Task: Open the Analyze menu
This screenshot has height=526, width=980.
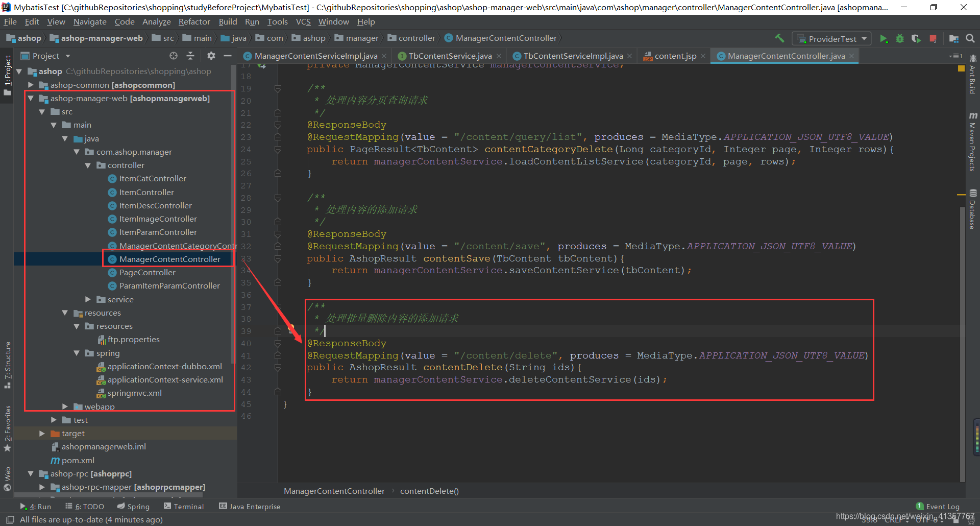Action: [x=156, y=22]
